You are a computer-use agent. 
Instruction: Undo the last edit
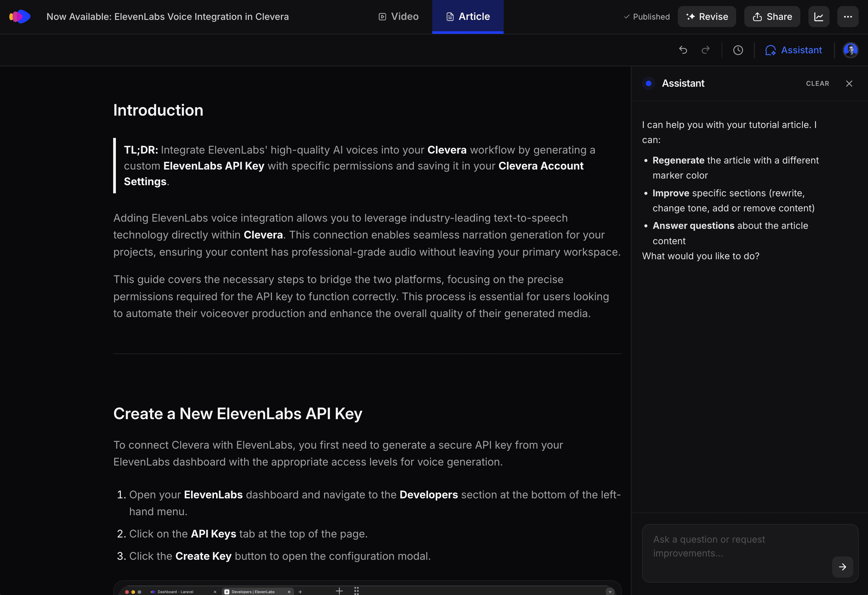pyautogui.click(x=683, y=50)
